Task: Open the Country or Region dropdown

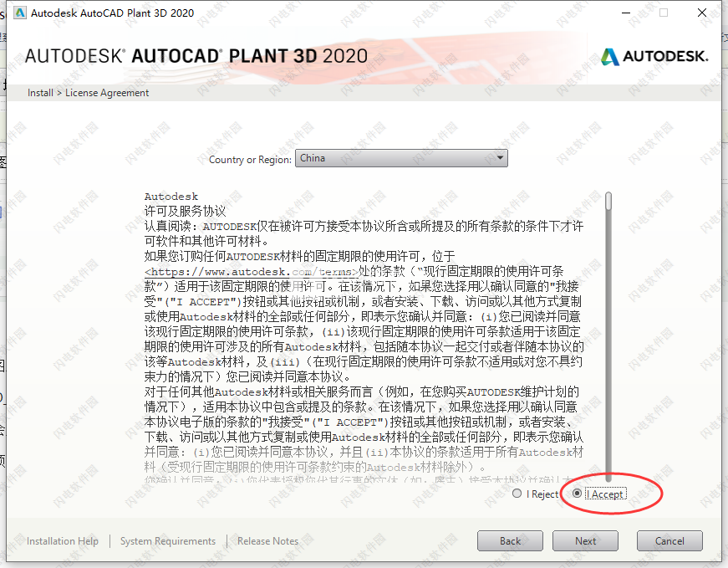Action: click(x=401, y=158)
